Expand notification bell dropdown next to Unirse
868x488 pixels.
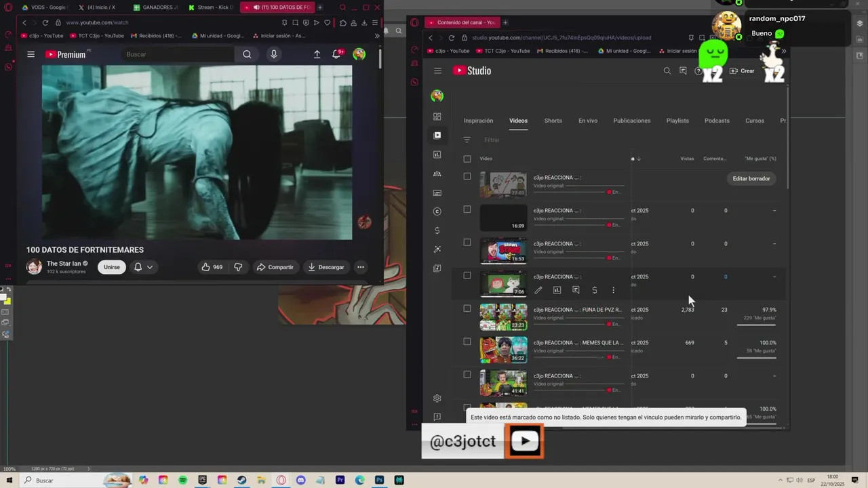(x=150, y=267)
